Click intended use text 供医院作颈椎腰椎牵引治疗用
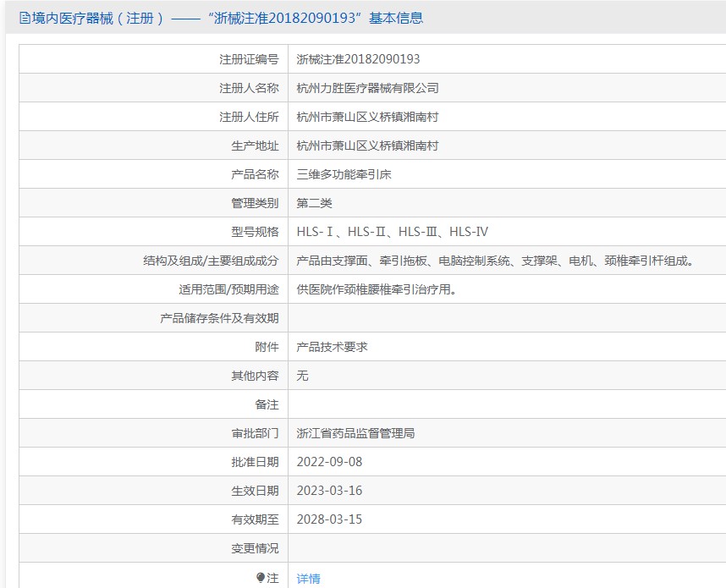The width and height of the screenshot is (726, 588). [x=377, y=289]
